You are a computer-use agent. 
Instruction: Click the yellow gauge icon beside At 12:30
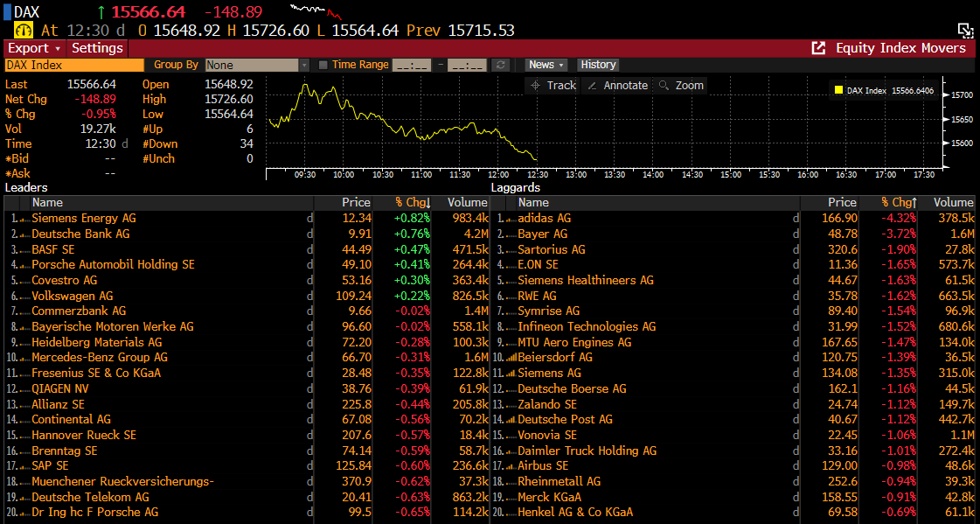(x=24, y=30)
